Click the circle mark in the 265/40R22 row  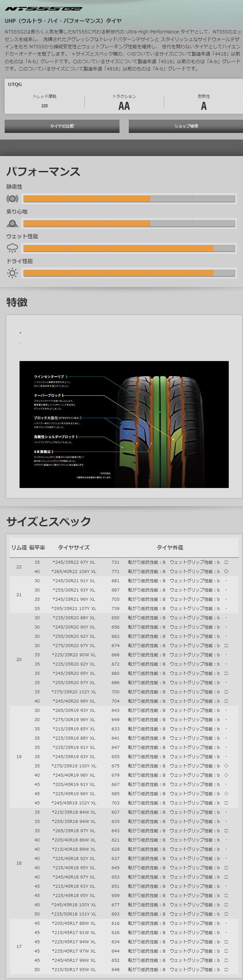click(226, 571)
